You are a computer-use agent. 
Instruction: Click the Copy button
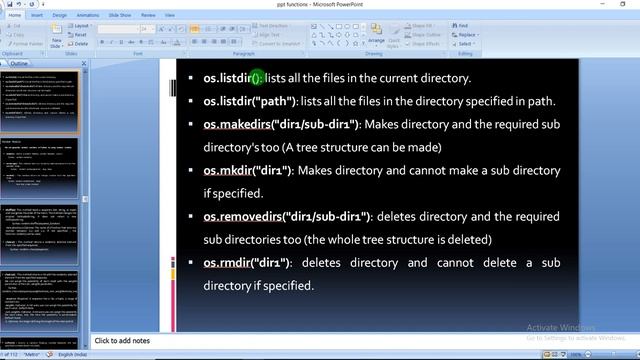(x=15, y=35)
